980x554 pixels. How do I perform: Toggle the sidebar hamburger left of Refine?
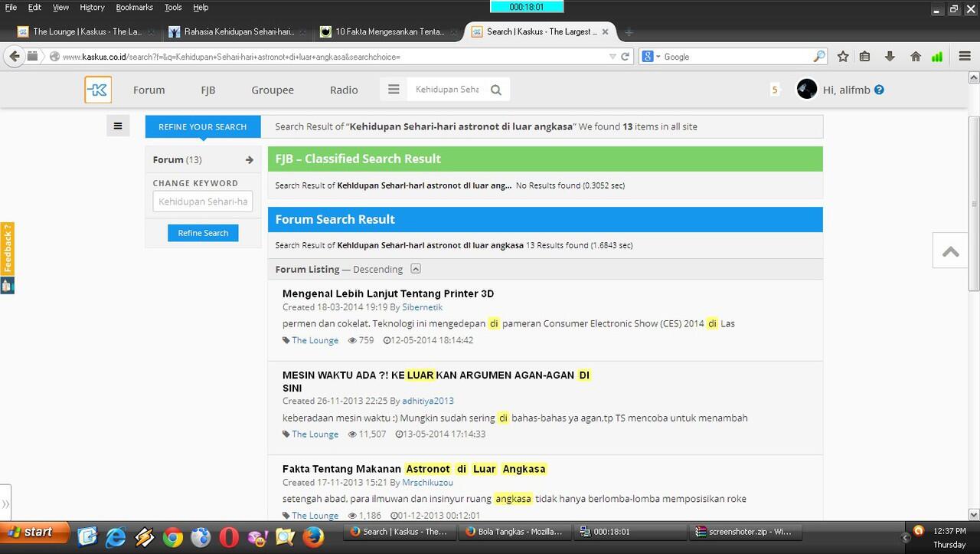(118, 126)
